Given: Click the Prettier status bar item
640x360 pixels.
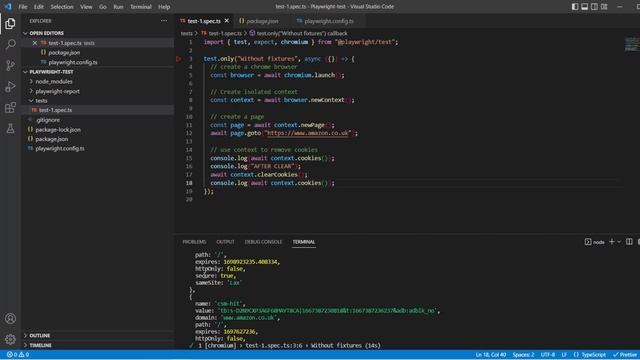Looking at the screenshot, I should click(x=625, y=355).
